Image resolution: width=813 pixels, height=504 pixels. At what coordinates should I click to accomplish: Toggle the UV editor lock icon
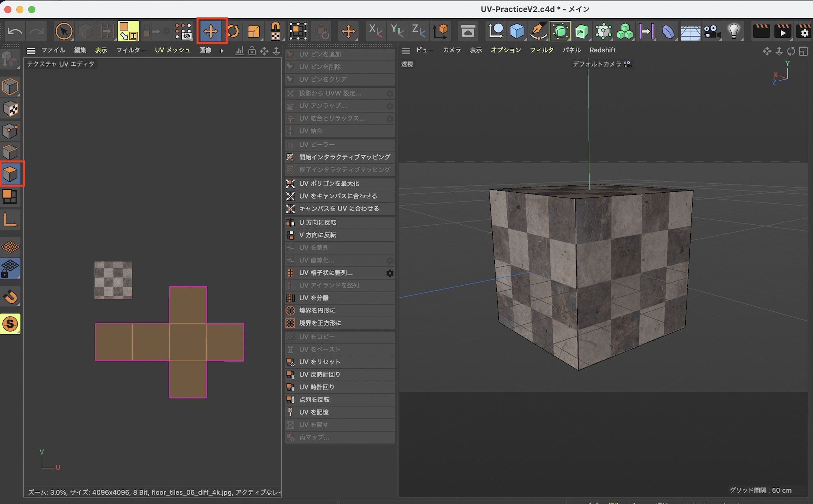[252, 51]
